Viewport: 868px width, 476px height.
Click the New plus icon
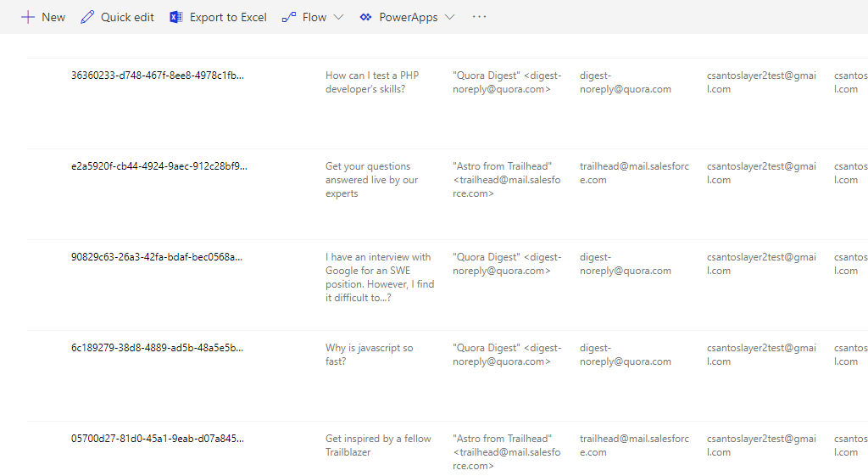tap(28, 17)
